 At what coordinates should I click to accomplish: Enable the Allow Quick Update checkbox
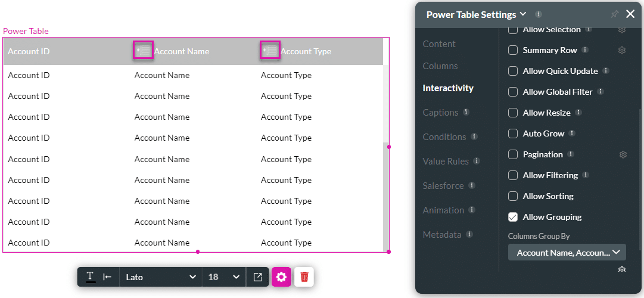pos(513,71)
